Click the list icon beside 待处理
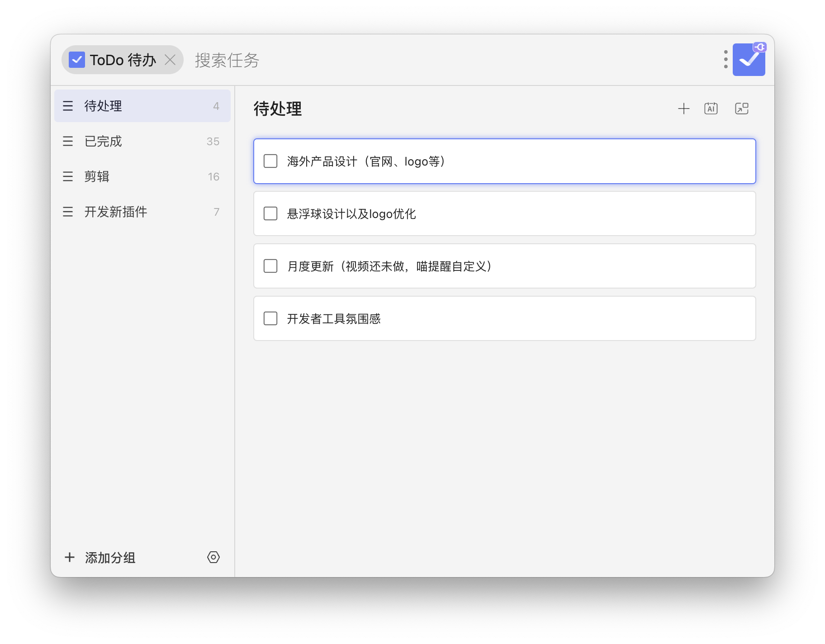 coord(68,106)
